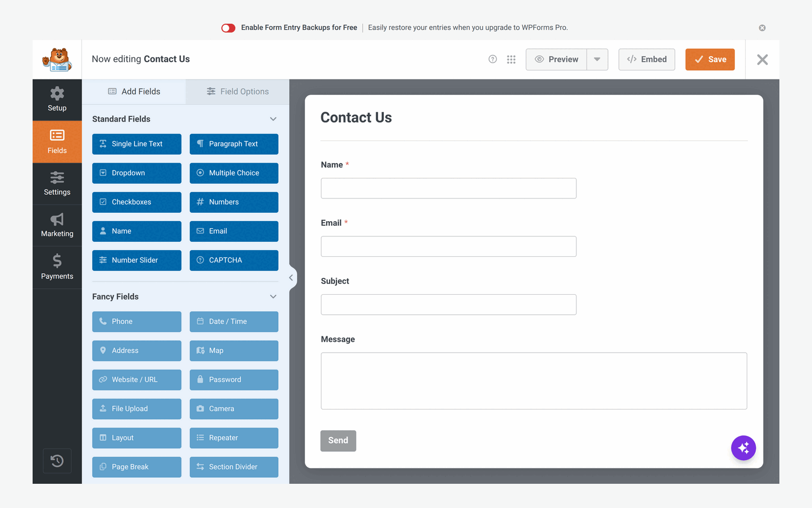Add the Date / Time field
812x508 pixels.
234,322
